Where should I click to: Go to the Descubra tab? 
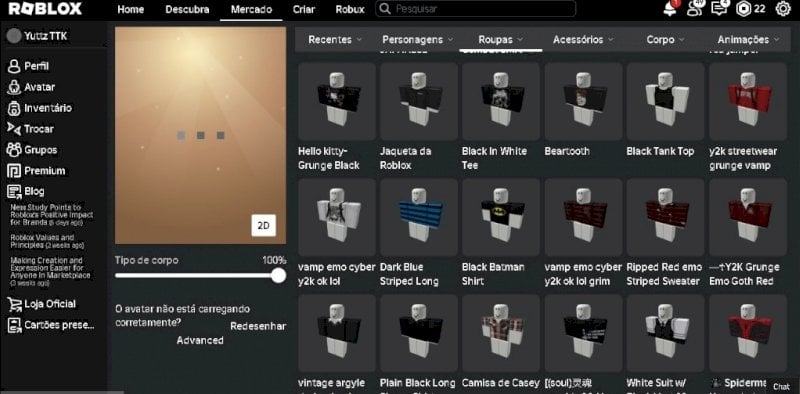pyautogui.click(x=187, y=9)
